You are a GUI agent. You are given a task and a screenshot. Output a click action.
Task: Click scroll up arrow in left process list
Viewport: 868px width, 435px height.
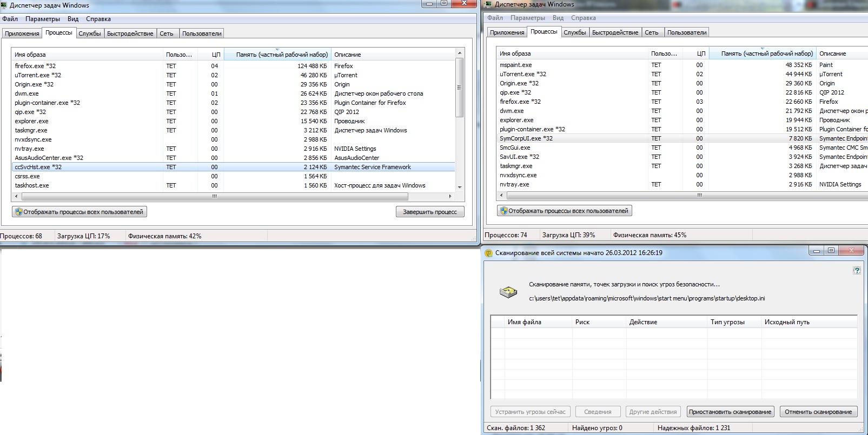coord(460,53)
